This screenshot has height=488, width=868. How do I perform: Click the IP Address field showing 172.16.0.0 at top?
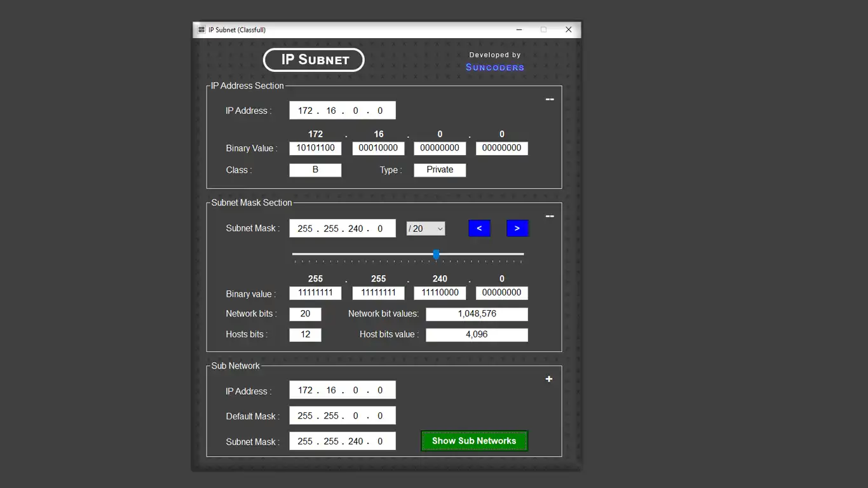(342, 111)
